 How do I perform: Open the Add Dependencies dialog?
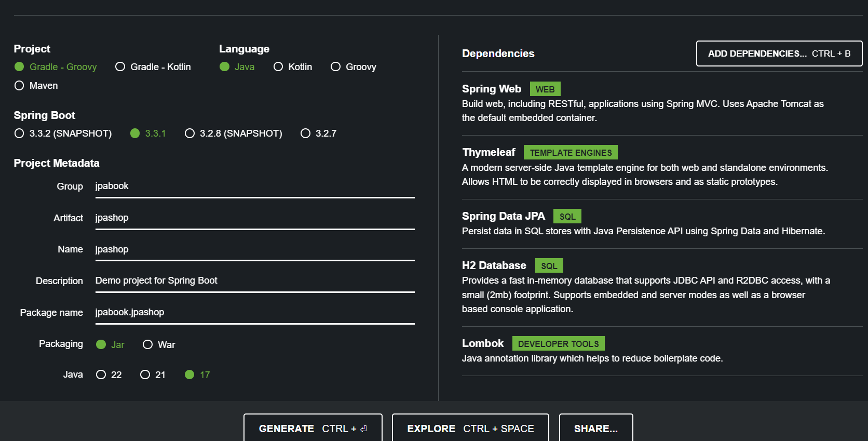[779, 54]
